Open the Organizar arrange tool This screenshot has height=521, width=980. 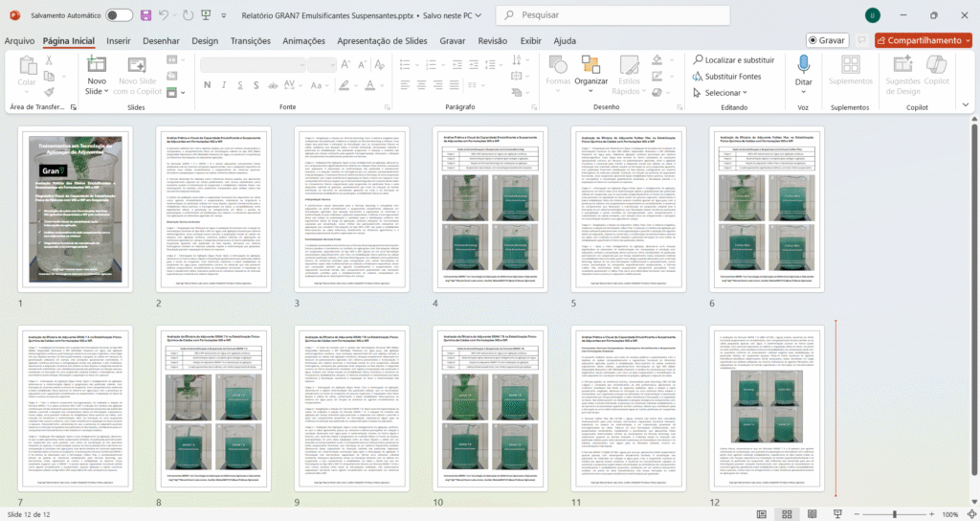tap(590, 75)
